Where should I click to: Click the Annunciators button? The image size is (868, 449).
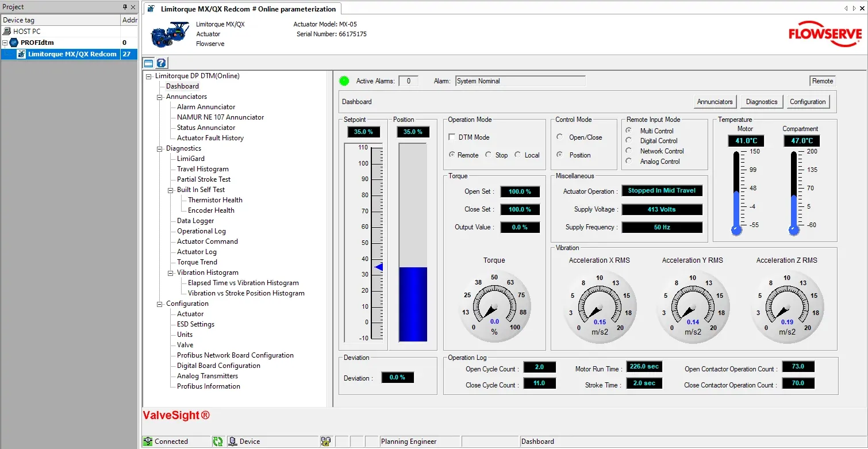point(715,102)
